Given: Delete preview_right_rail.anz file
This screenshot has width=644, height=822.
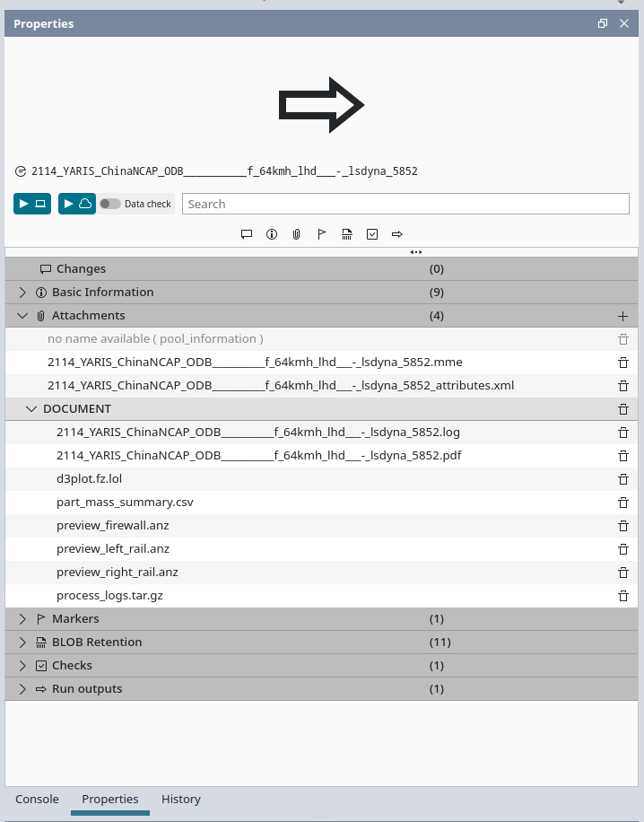Looking at the screenshot, I should pos(623,573).
